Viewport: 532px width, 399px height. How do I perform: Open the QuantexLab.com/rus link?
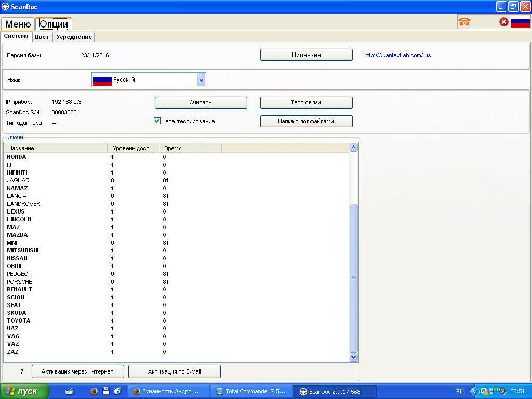[x=397, y=55]
